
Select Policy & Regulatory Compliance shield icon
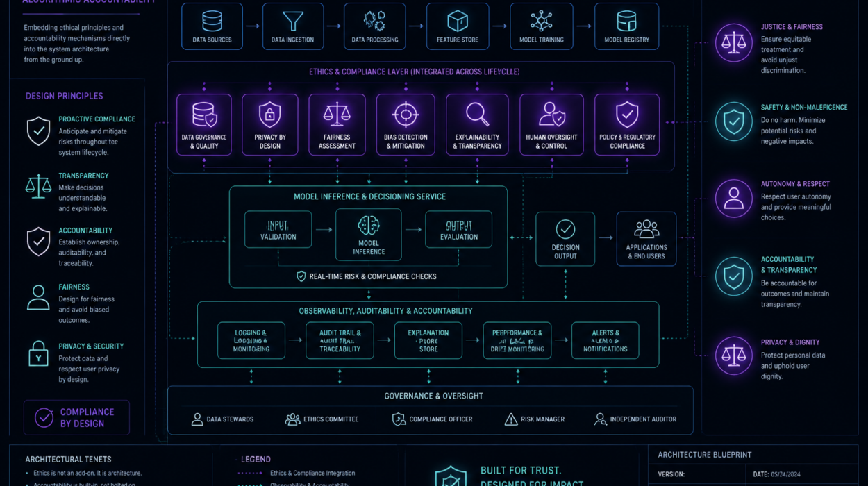click(627, 113)
